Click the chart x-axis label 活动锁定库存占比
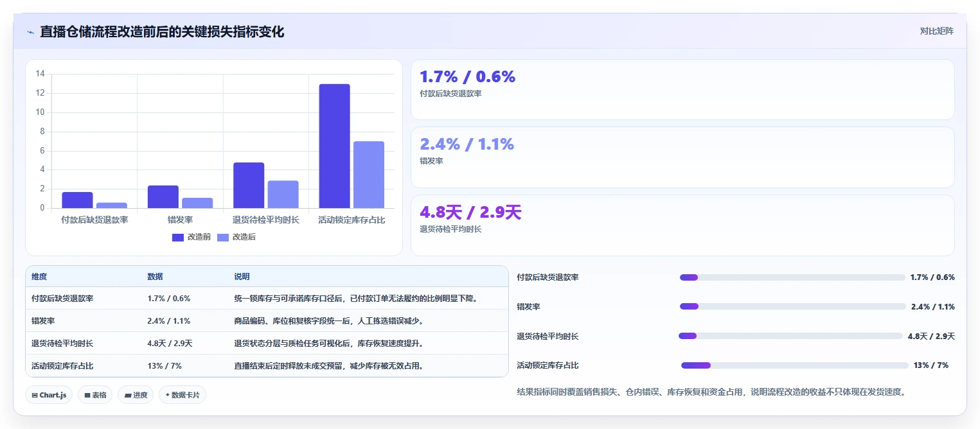The image size is (980, 429). tap(352, 220)
